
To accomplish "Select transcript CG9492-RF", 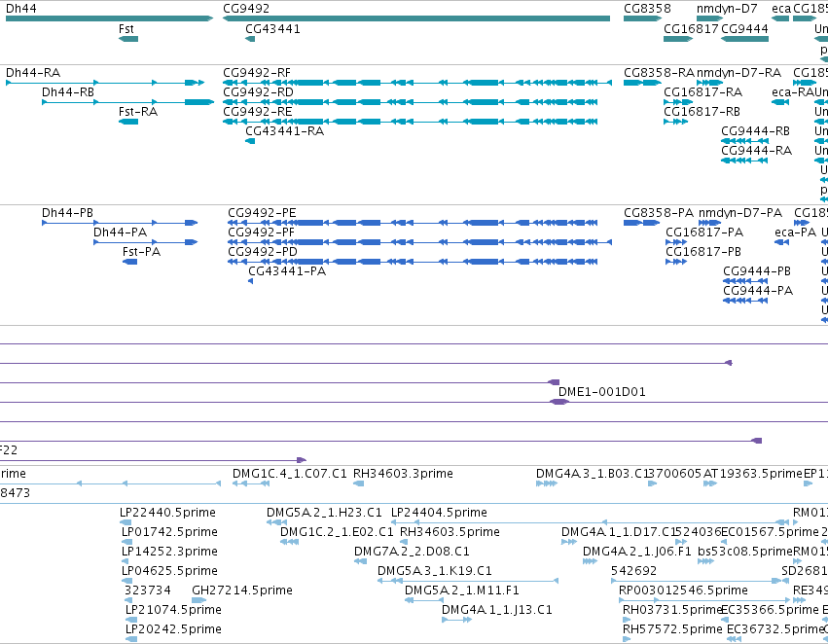I will (x=417, y=83).
